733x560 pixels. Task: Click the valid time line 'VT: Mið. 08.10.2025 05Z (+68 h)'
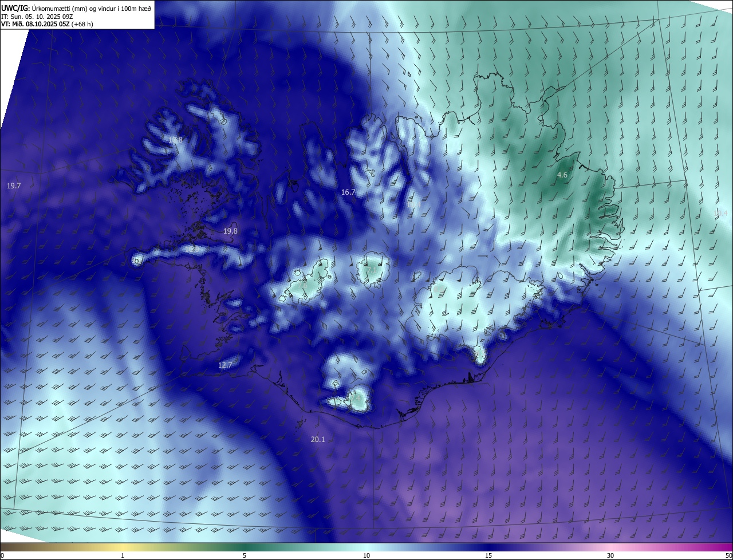tap(48, 25)
